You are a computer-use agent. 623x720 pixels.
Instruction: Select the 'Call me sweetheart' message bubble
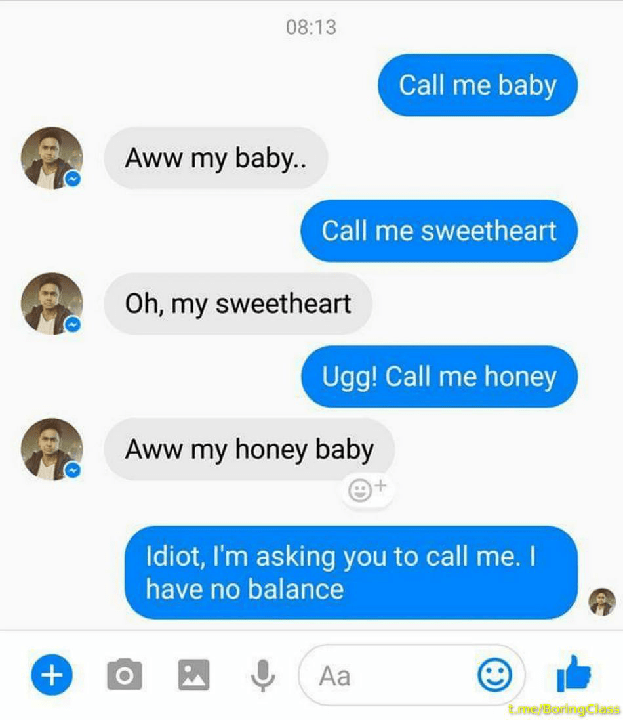(439, 231)
